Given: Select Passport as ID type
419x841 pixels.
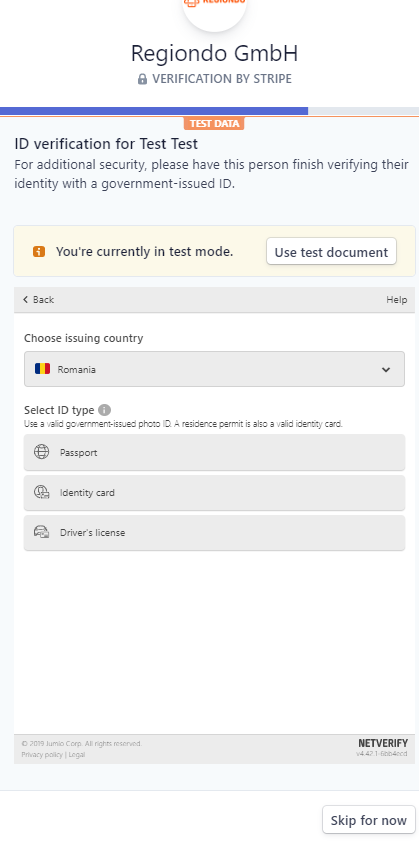Looking at the screenshot, I should [x=214, y=452].
